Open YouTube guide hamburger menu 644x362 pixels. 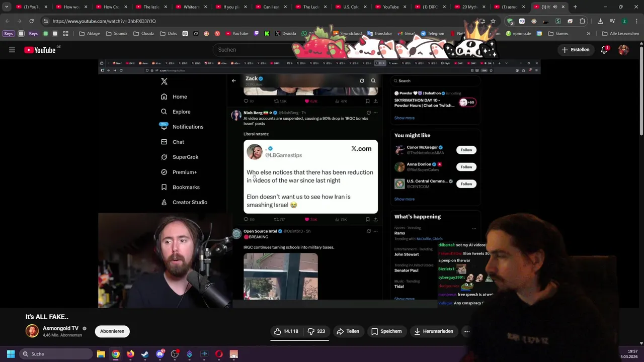12,50
